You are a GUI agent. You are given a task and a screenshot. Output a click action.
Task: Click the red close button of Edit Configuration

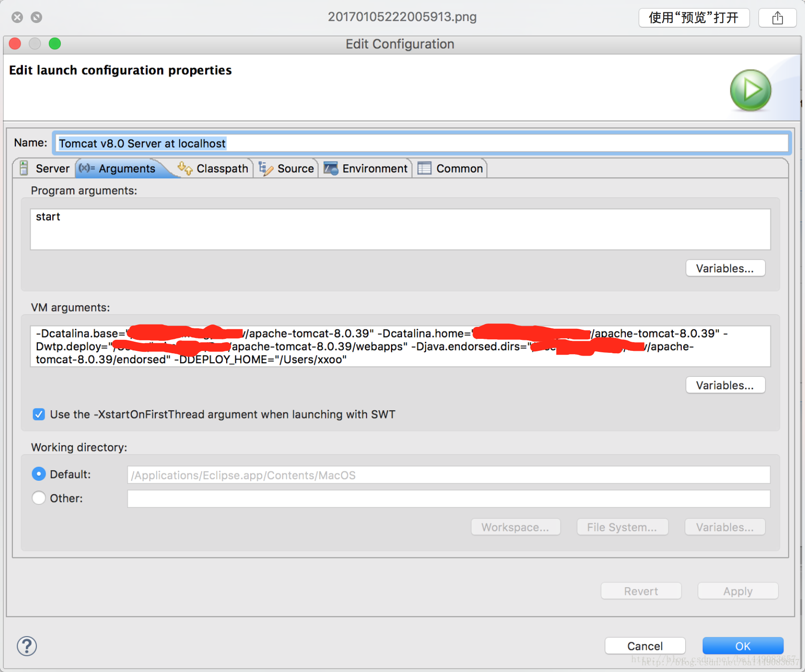15,44
